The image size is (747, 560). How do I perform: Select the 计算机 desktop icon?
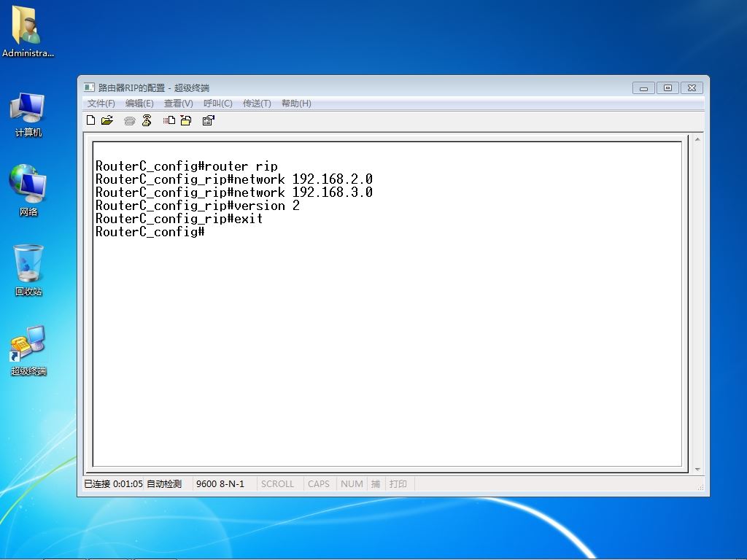point(28,114)
